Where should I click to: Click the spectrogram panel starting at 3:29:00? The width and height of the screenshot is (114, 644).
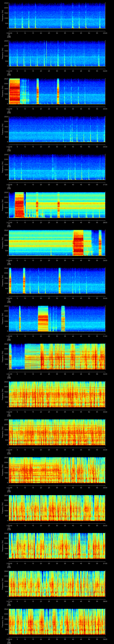[x=57, y=281]
